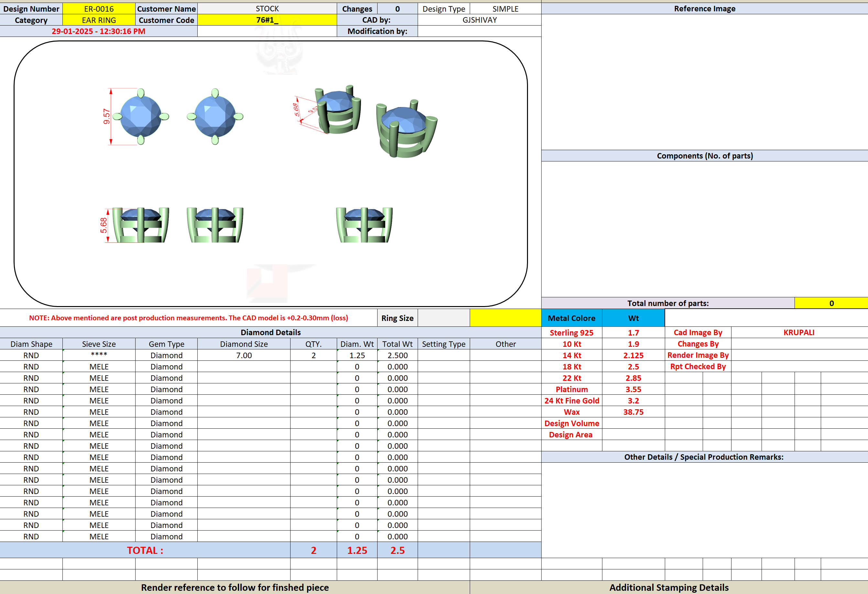
Task: Select the customer name cell STOCK
Action: pyautogui.click(x=267, y=9)
